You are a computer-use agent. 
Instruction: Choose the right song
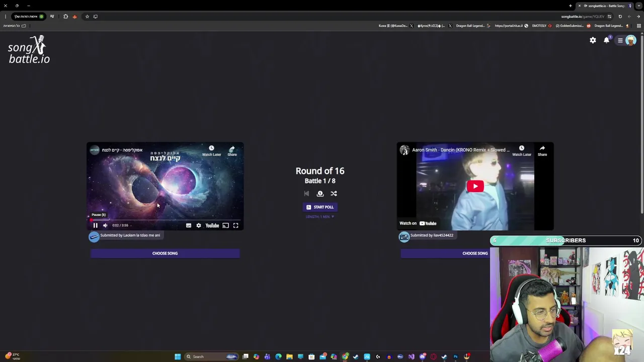click(475, 253)
